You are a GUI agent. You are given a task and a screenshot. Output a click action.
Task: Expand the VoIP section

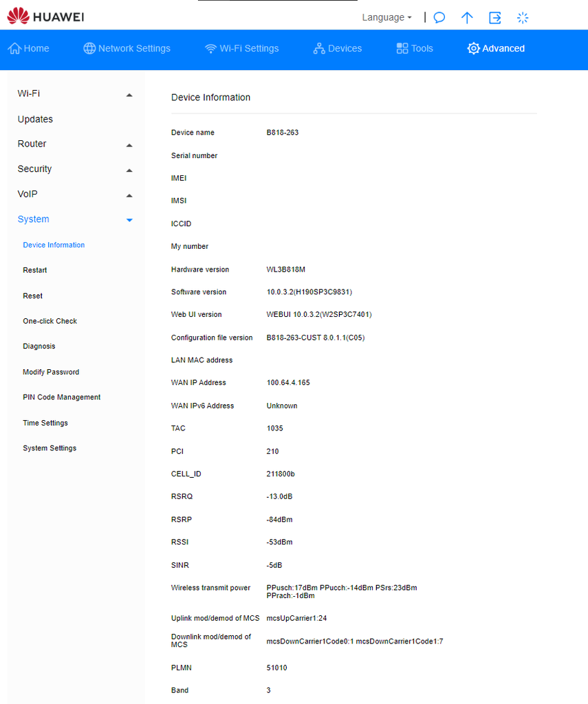(x=129, y=195)
